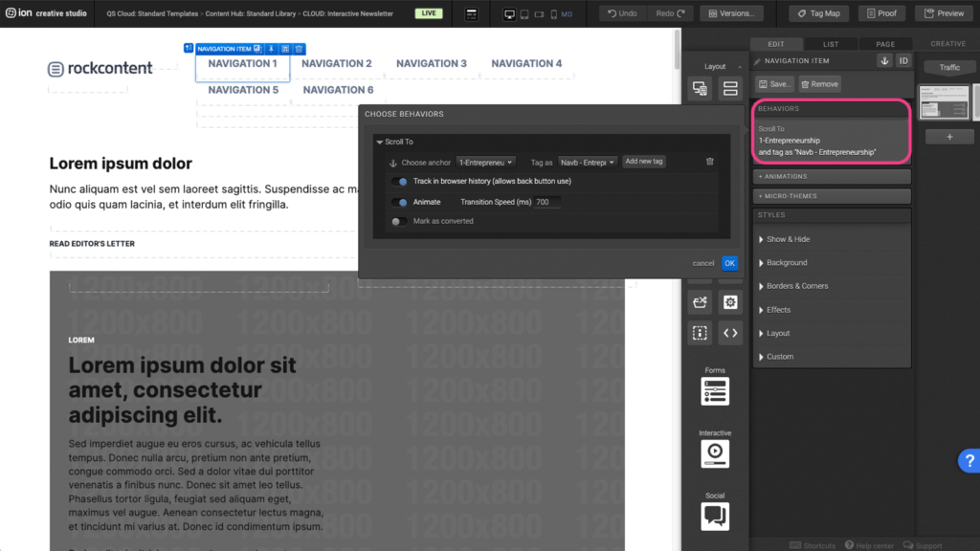Select the stacked rows layout icon
Image resolution: width=980 pixels, height=551 pixels.
click(730, 88)
